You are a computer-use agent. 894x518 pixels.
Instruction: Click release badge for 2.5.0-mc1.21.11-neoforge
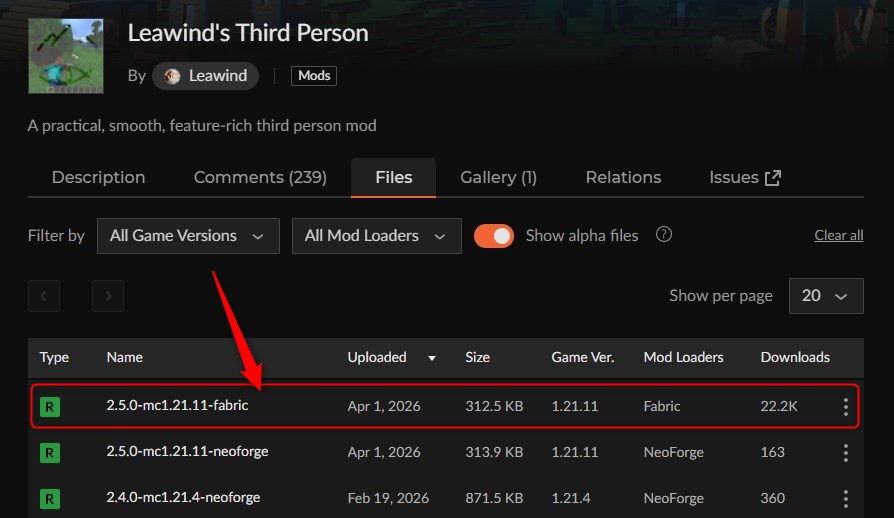click(x=50, y=453)
